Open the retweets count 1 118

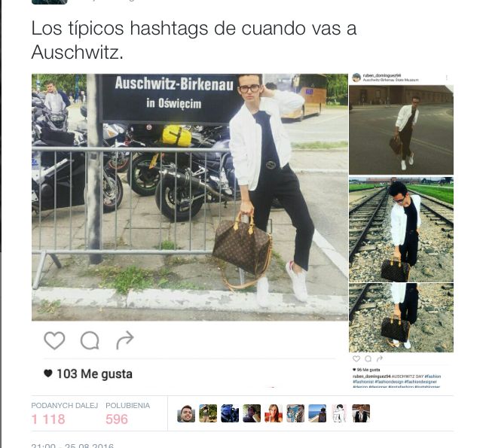48,419
